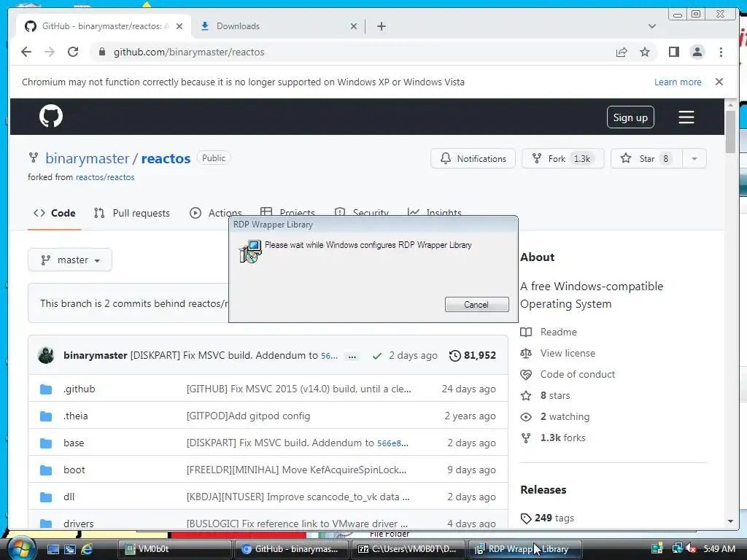Switch to the VM0b0t taskbar window

[174, 549]
